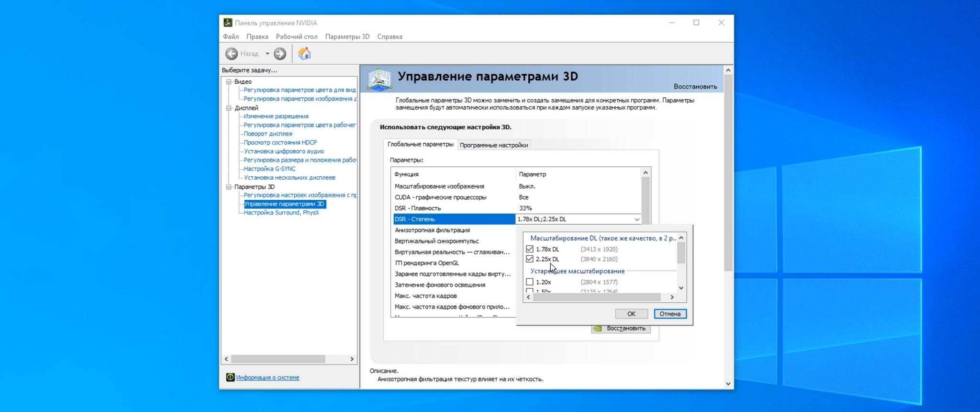Image resolution: width=980 pixels, height=412 pixels.
Task: Uncheck the 2.25x DL checkbox
Action: 529,259
